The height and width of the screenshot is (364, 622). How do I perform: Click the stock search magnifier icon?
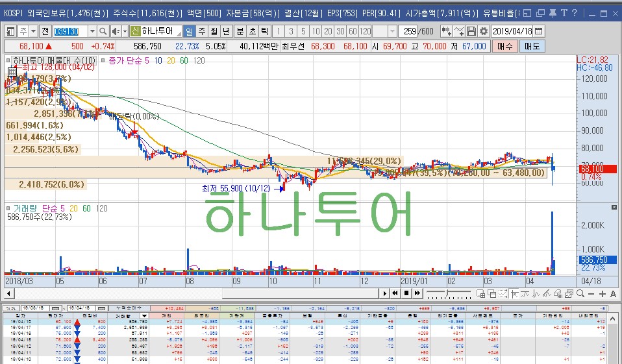click(x=103, y=31)
